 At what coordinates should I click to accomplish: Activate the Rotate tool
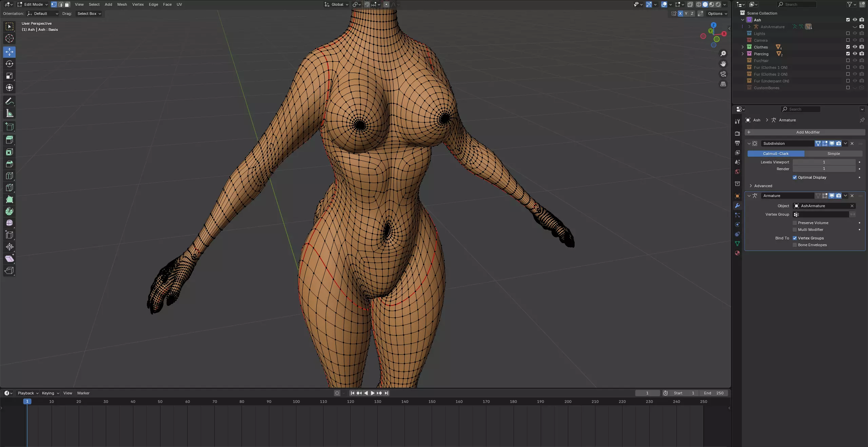[x=9, y=64]
